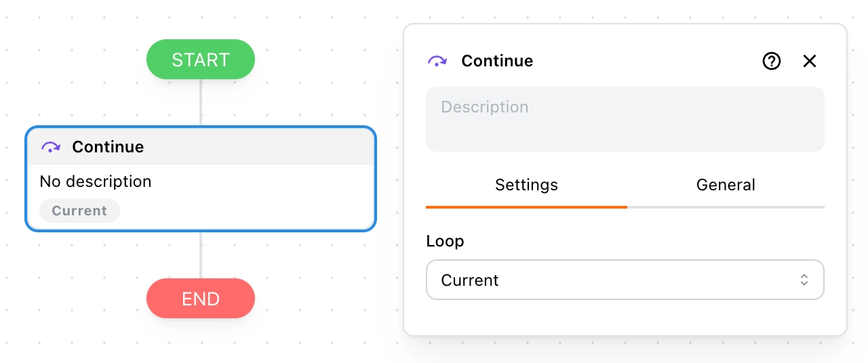This screenshot has width=868, height=363.
Task: Select the Settings tab
Action: click(526, 185)
